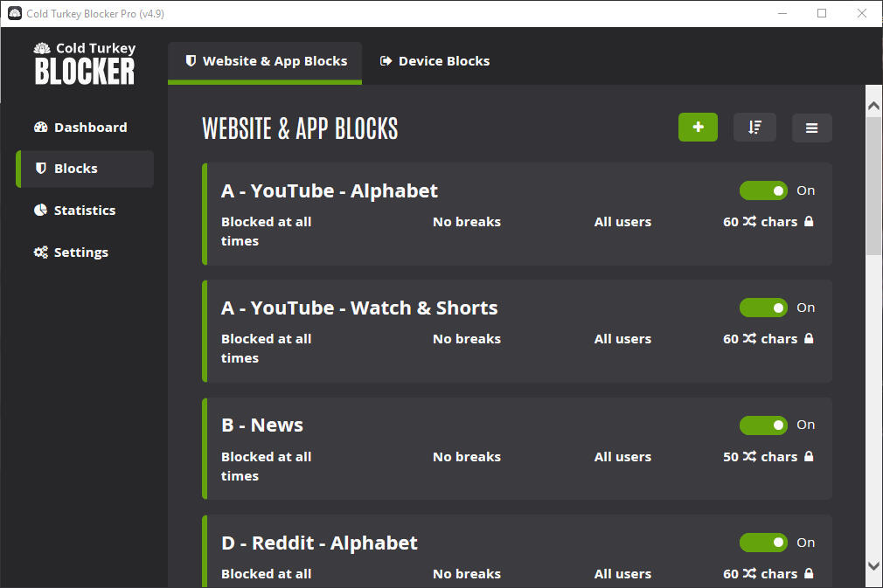Image resolution: width=883 pixels, height=588 pixels.
Task: Disable the A - YouTube - Watch & Shorts block
Action: tap(763, 308)
